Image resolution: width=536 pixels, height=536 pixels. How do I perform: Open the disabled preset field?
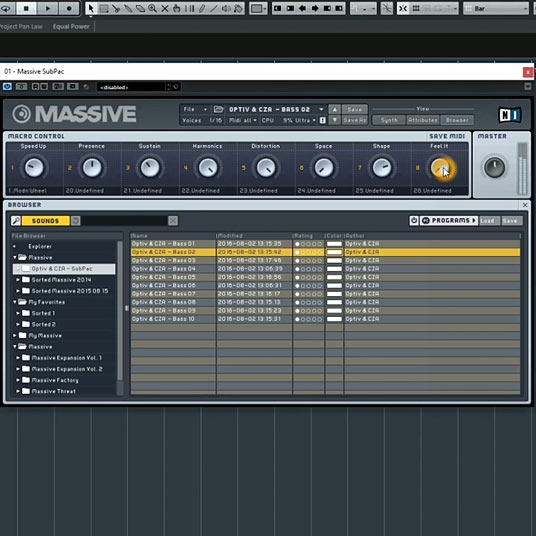pos(131,87)
